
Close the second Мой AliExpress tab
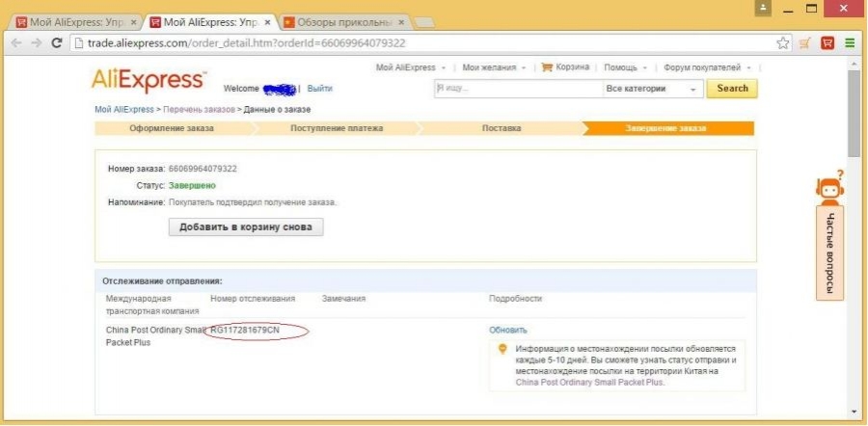pyautogui.click(x=268, y=23)
